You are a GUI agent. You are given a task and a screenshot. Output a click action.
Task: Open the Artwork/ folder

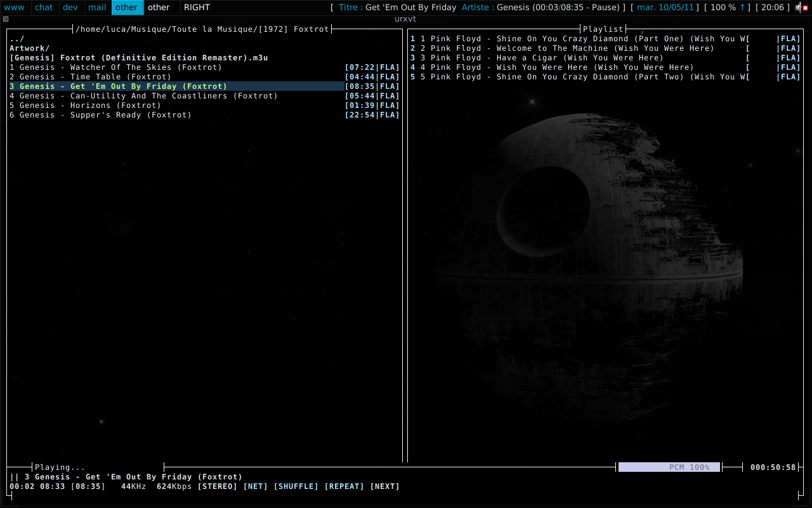click(x=29, y=48)
